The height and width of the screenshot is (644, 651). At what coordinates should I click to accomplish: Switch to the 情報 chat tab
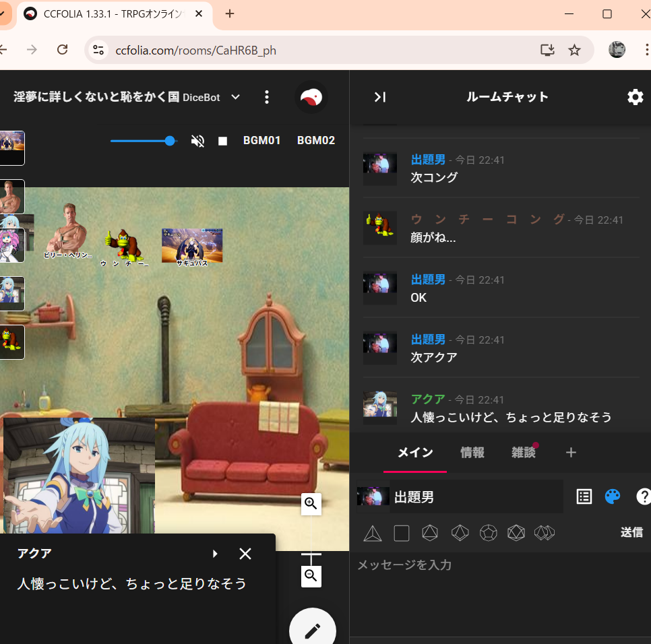click(472, 453)
